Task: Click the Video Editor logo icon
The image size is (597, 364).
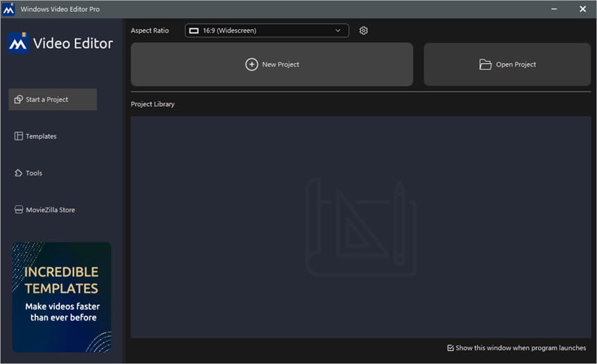Action: coord(18,43)
